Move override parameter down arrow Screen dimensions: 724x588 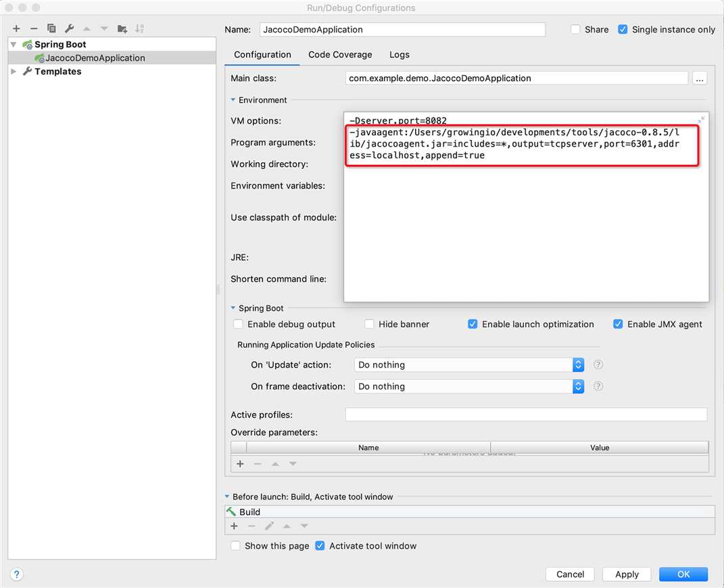coord(293,464)
